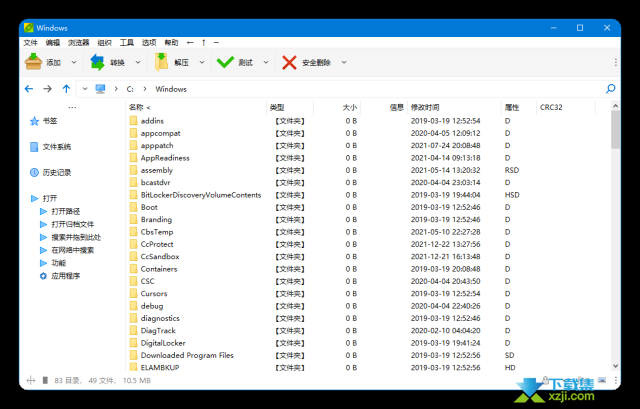Sort by the 属性 column header

coord(519,107)
